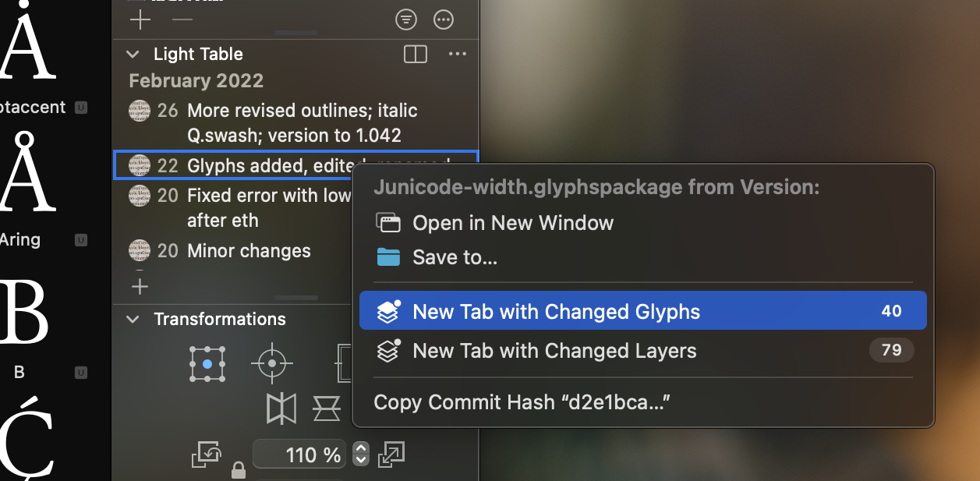Image resolution: width=980 pixels, height=481 pixels.
Task: Click the reverse scale icon left of percentage
Action: (207, 454)
